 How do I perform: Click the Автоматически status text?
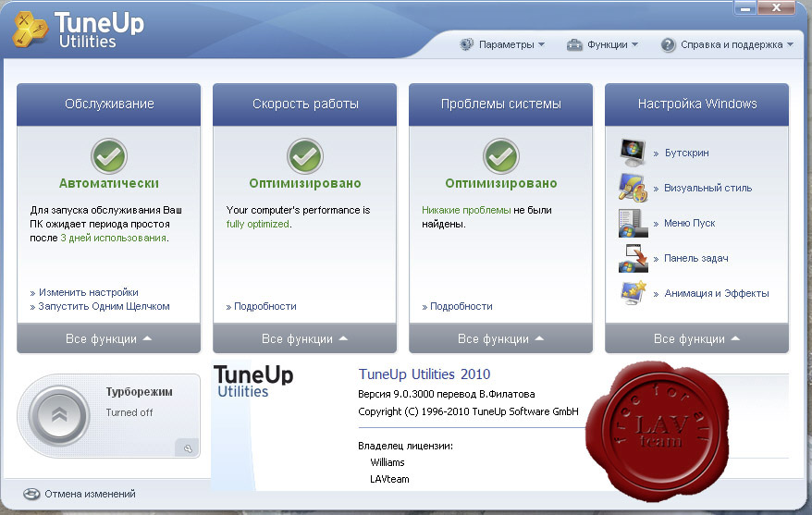(109, 183)
